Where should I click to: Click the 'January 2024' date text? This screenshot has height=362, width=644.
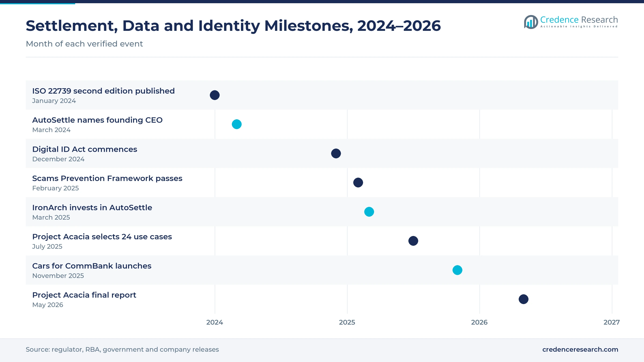54,101
